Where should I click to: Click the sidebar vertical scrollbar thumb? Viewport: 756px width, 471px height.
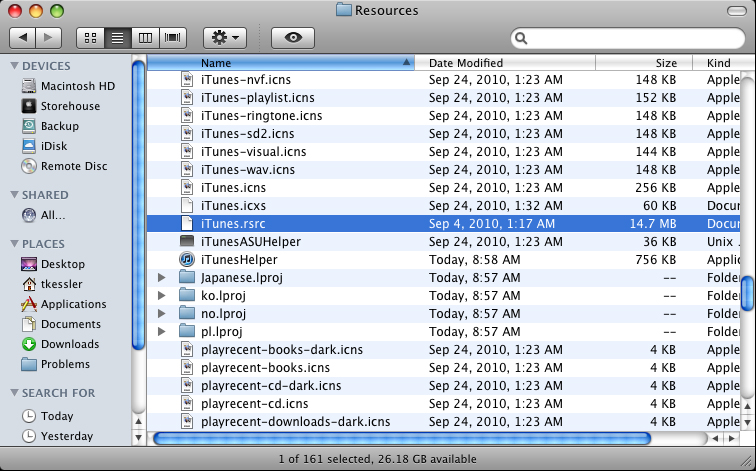coord(138,204)
